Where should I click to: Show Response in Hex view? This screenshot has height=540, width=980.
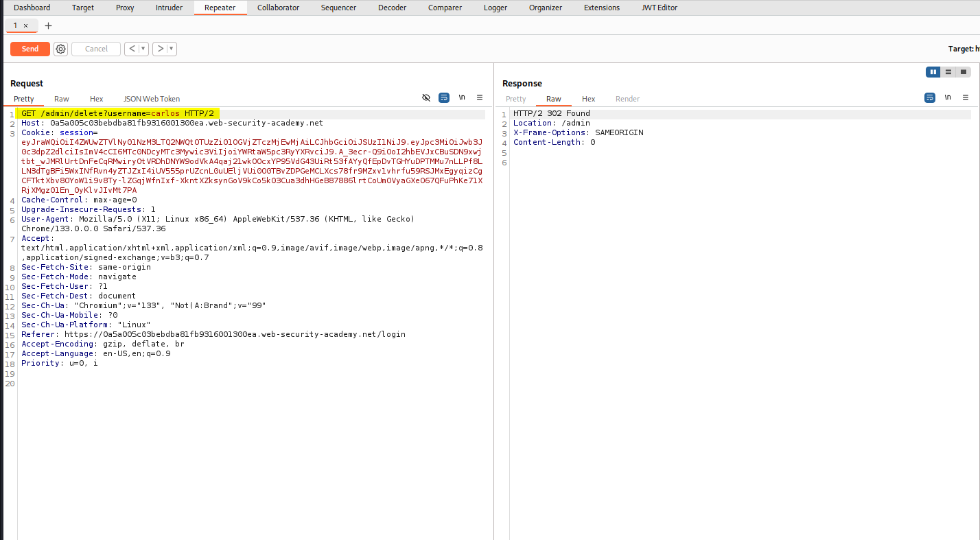[x=589, y=99]
